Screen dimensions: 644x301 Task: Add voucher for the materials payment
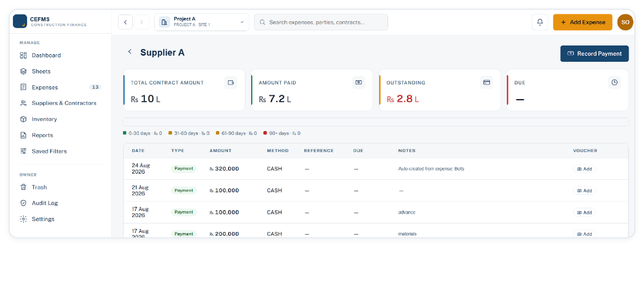(585, 234)
